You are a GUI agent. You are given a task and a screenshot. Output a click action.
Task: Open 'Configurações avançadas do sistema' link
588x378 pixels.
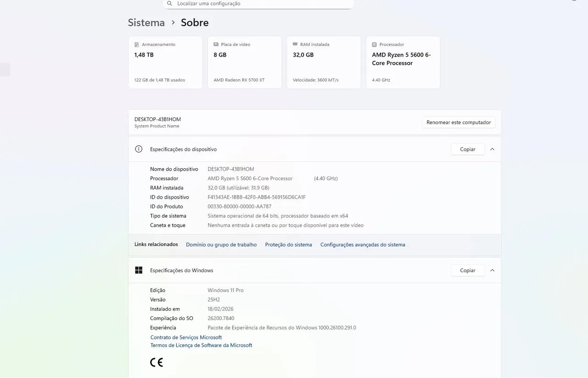tap(363, 245)
